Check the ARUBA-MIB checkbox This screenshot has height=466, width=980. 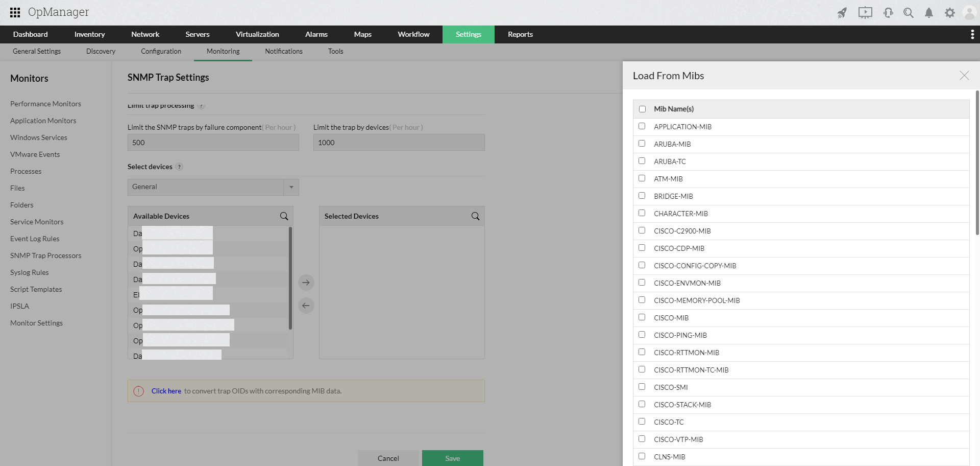click(x=642, y=144)
